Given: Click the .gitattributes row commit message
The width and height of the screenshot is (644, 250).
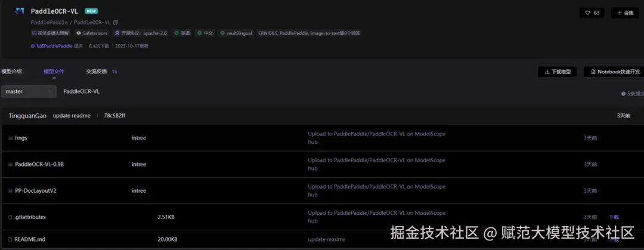Looking at the screenshot, I should click(377, 217).
